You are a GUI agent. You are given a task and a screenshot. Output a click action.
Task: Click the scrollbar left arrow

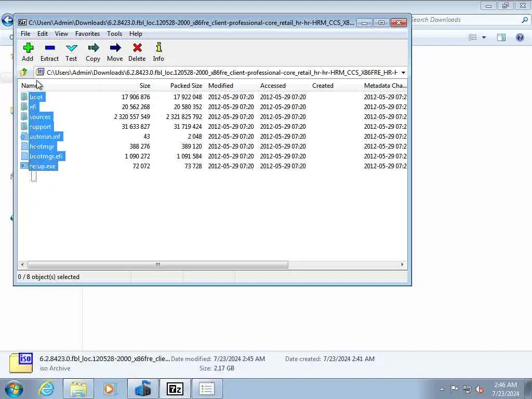point(22,264)
